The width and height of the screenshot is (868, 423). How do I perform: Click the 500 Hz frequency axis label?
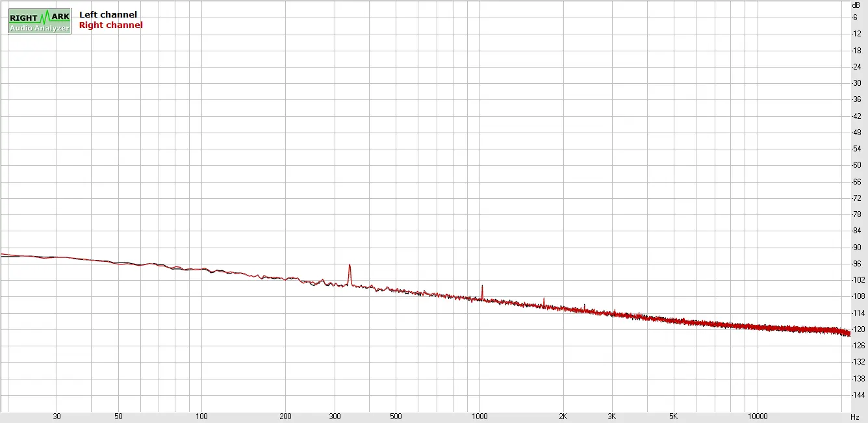396,417
